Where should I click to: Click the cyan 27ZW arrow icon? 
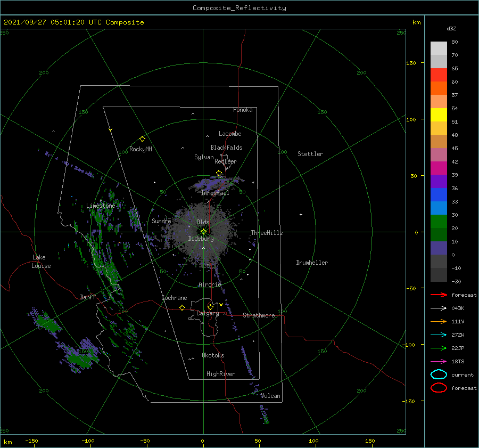[x=439, y=335]
